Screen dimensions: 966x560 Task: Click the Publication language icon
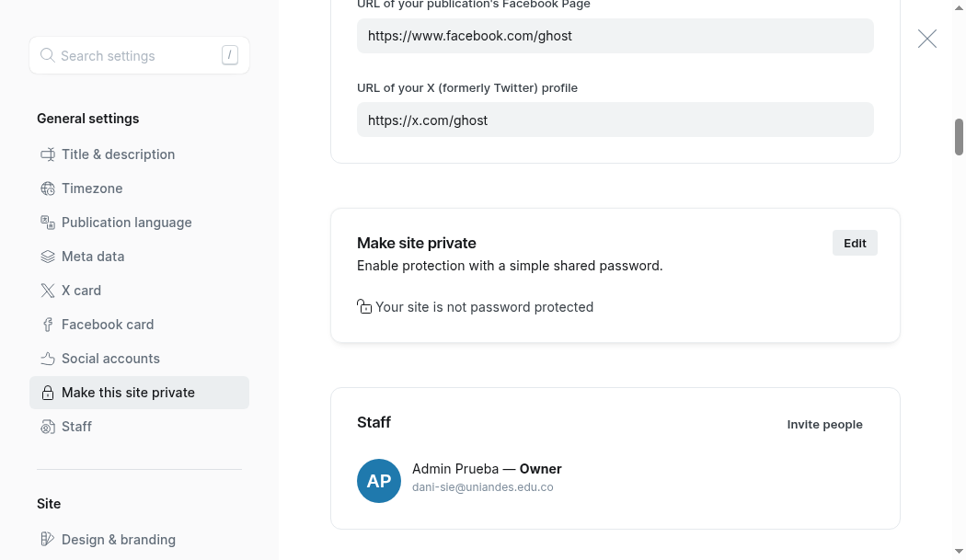coord(48,223)
